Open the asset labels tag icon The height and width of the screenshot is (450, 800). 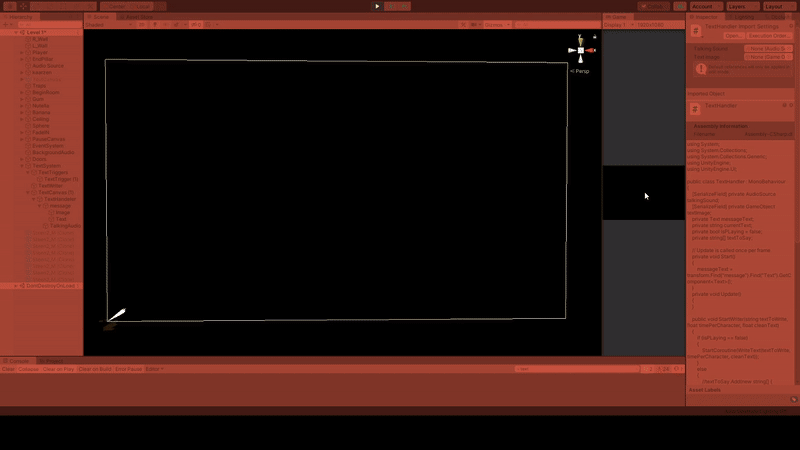point(793,399)
